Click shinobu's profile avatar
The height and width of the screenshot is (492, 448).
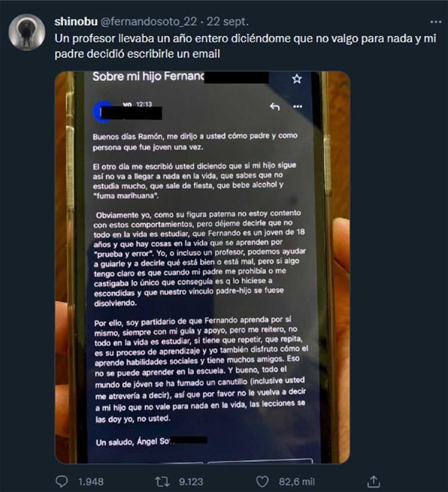(27, 32)
